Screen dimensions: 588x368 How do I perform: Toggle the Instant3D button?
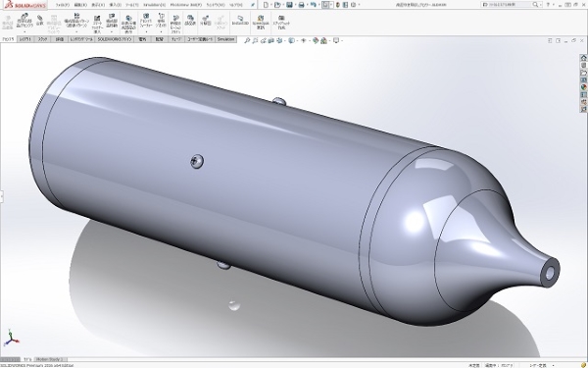240,21
